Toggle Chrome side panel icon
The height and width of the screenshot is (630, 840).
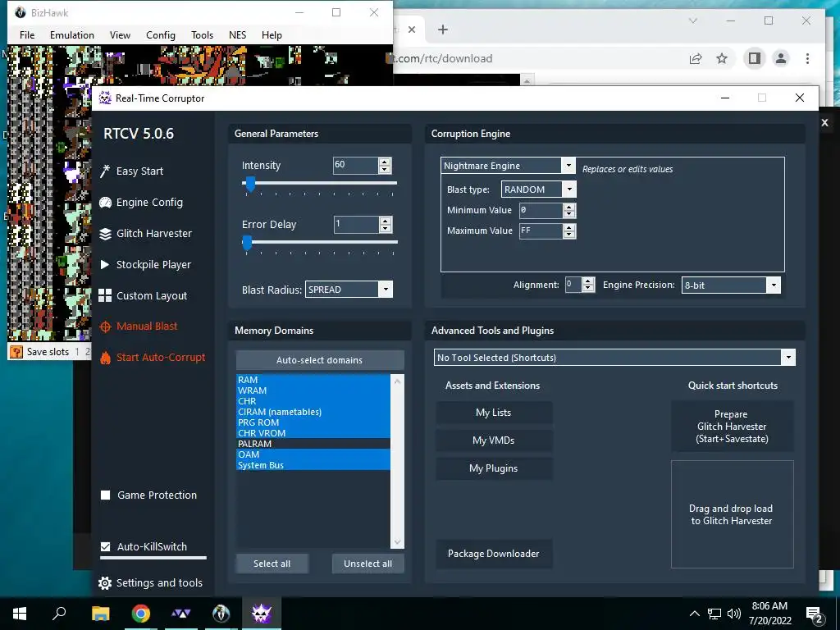755,58
